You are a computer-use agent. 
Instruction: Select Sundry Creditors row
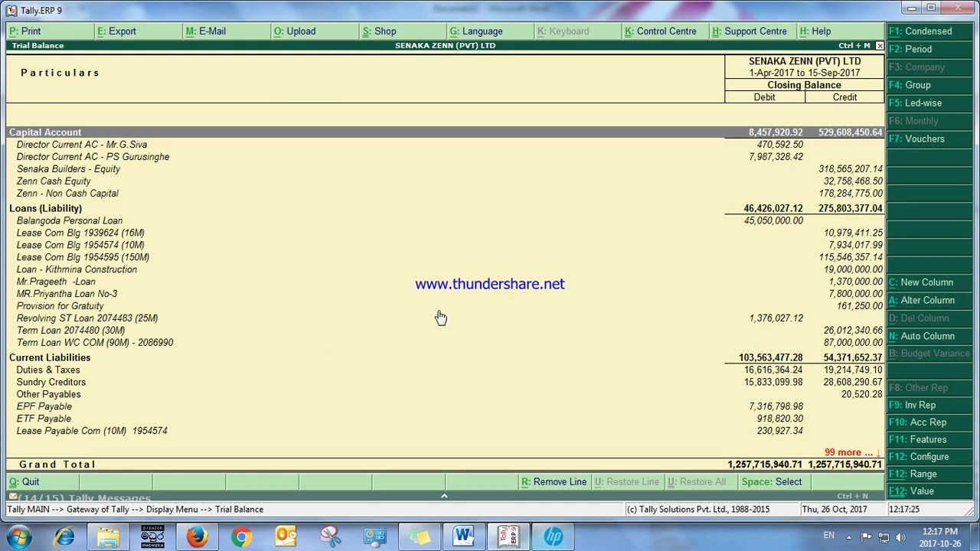click(x=445, y=382)
